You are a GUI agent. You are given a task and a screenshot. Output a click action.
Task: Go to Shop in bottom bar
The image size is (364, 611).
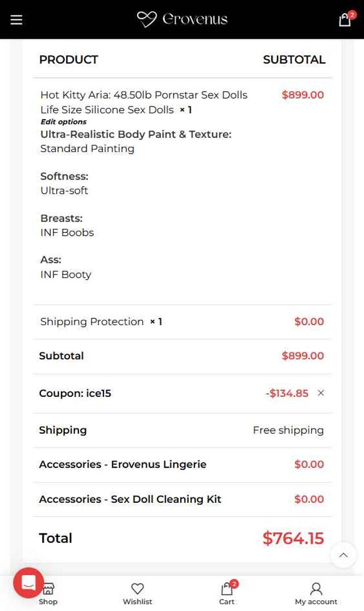coord(48,595)
